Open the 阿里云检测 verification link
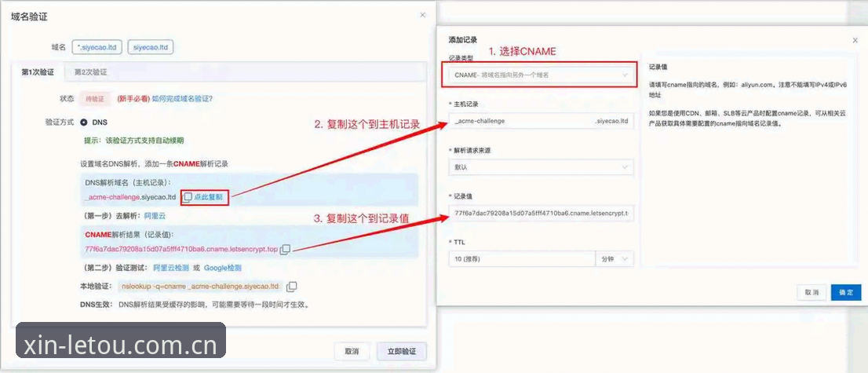The width and height of the screenshot is (868, 373). click(170, 268)
